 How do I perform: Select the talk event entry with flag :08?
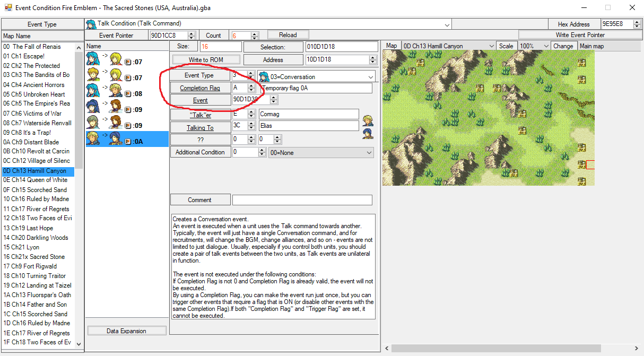(127, 93)
